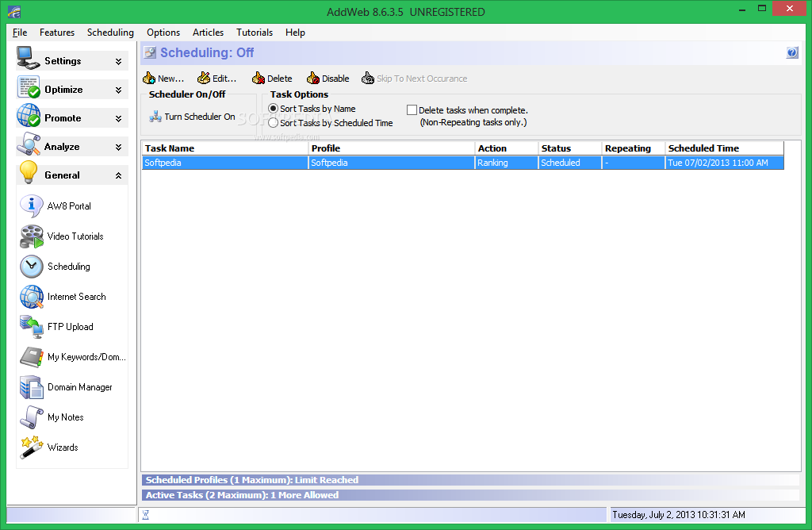The height and width of the screenshot is (530, 812).
Task: Select the Softpedia task name cell
Action: click(x=225, y=163)
